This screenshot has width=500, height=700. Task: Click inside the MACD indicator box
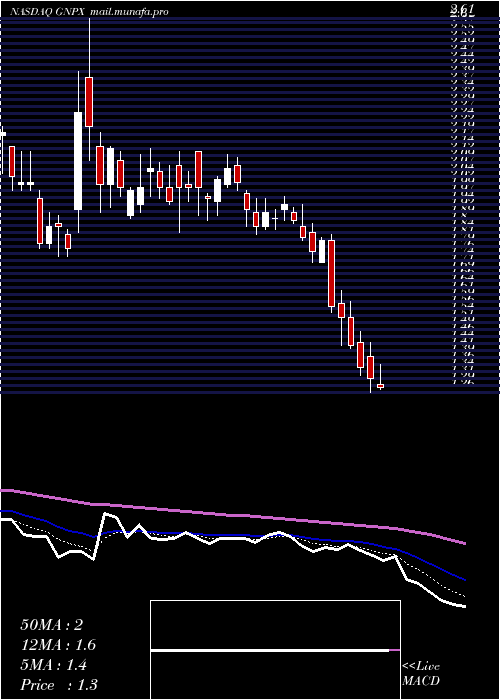point(275,650)
